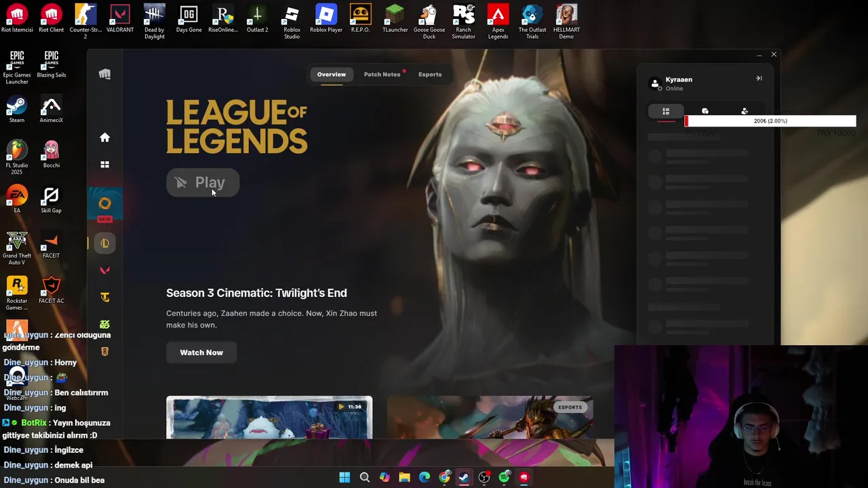Screen dimensions: 868x488
Task: Open Days Gone desktop shortcut
Action: [x=189, y=19]
